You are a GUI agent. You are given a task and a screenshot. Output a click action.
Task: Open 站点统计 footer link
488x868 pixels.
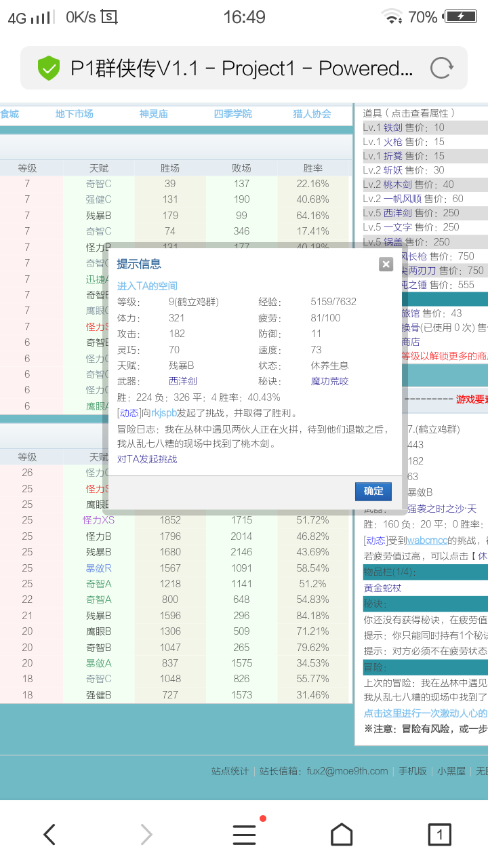230,771
